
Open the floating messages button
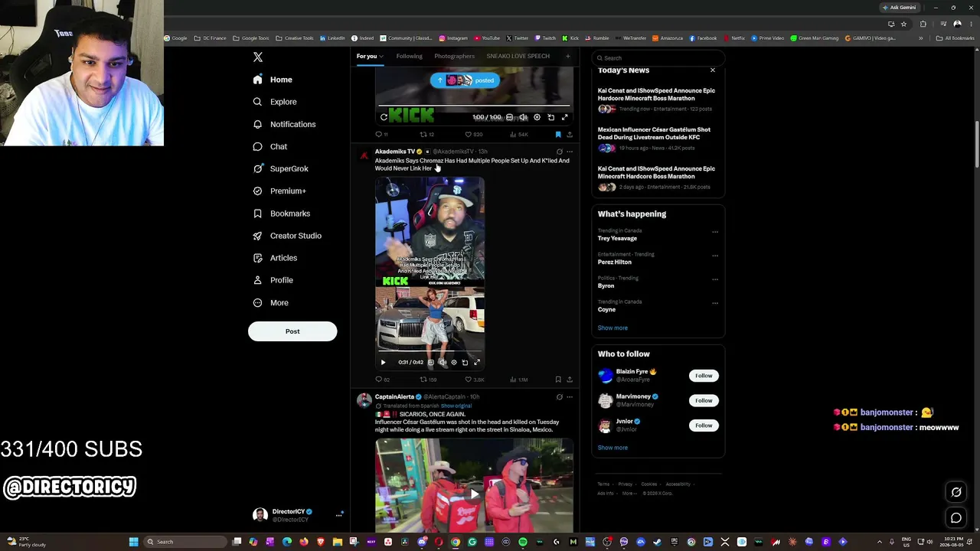[956, 518]
